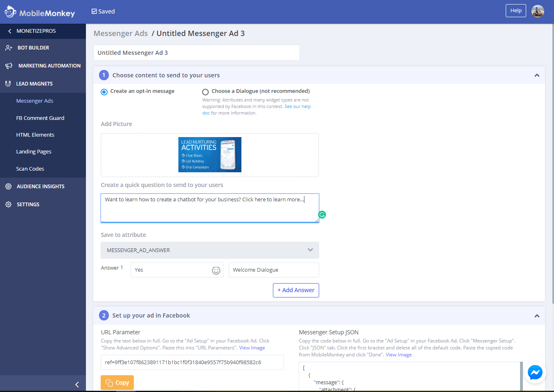Click the quick question text area

tap(210, 208)
